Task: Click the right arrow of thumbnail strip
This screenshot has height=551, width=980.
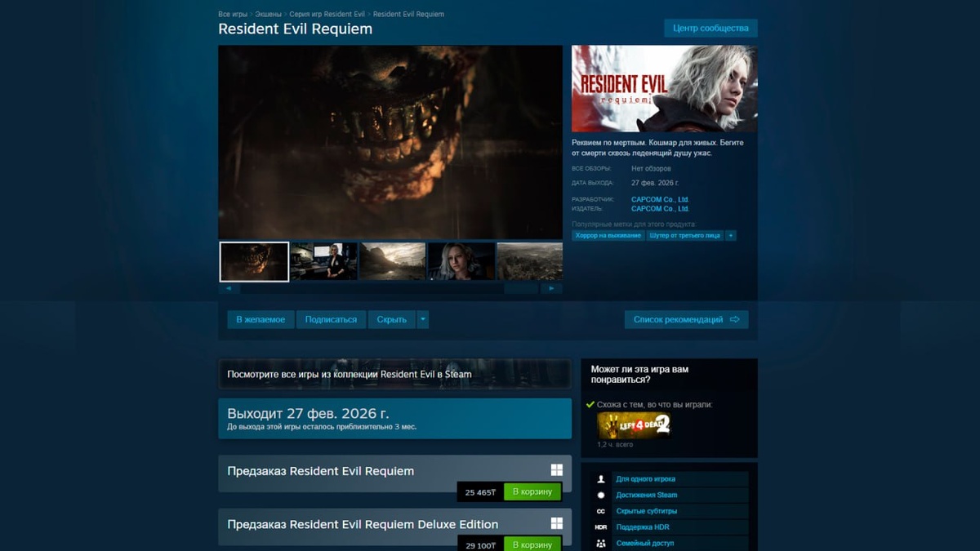Action: pos(551,288)
